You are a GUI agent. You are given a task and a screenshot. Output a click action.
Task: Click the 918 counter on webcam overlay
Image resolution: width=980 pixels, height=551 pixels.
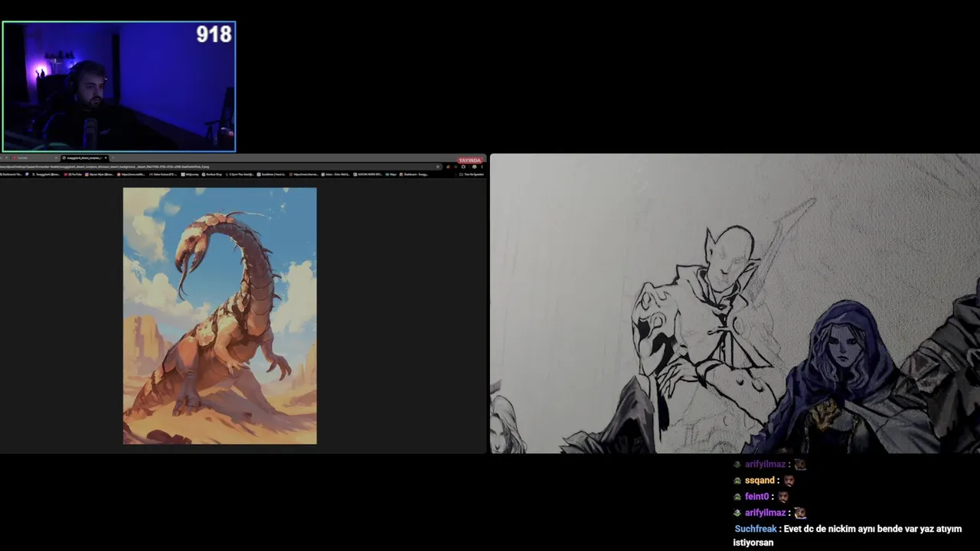tap(214, 34)
